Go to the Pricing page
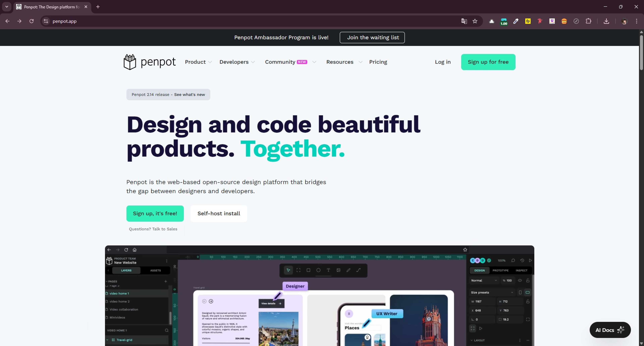The image size is (644, 346). point(378,62)
